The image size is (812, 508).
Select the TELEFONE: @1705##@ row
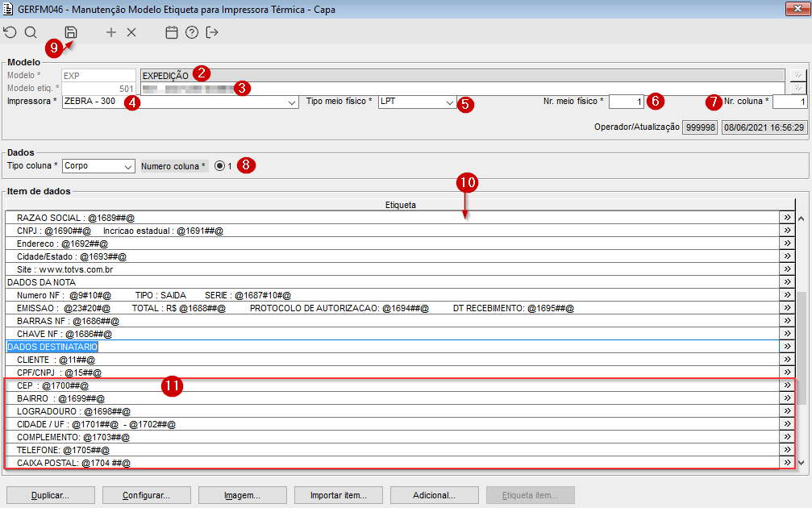point(392,450)
